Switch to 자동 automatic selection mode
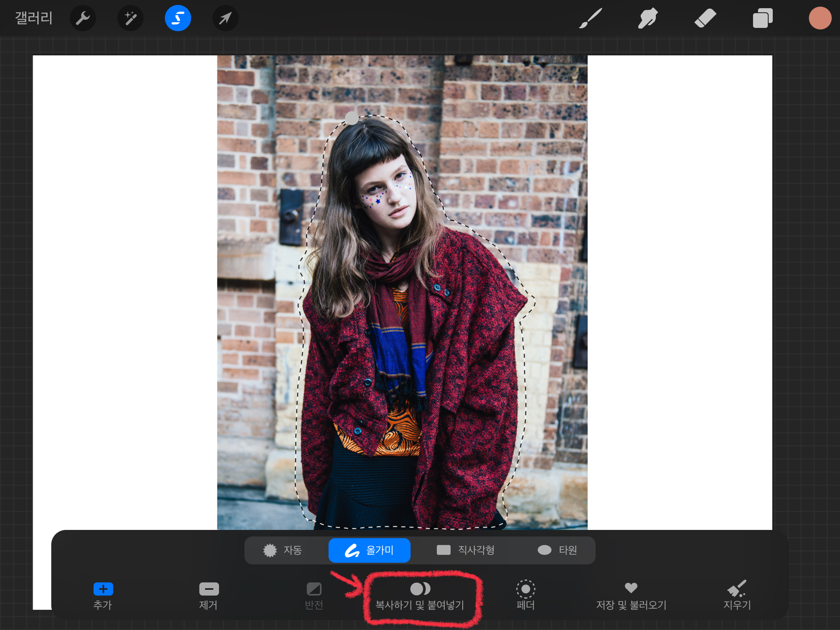Screen dimensions: 840x630 click(x=283, y=550)
